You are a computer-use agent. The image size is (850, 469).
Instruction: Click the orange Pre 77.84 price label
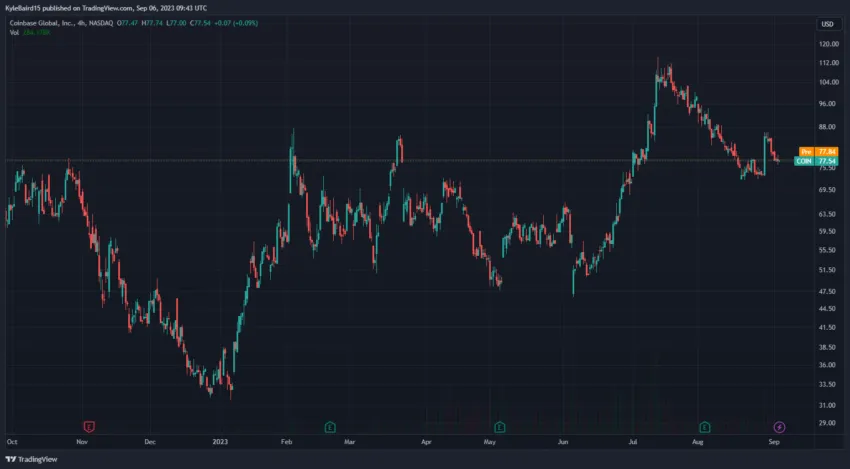pyautogui.click(x=819, y=152)
